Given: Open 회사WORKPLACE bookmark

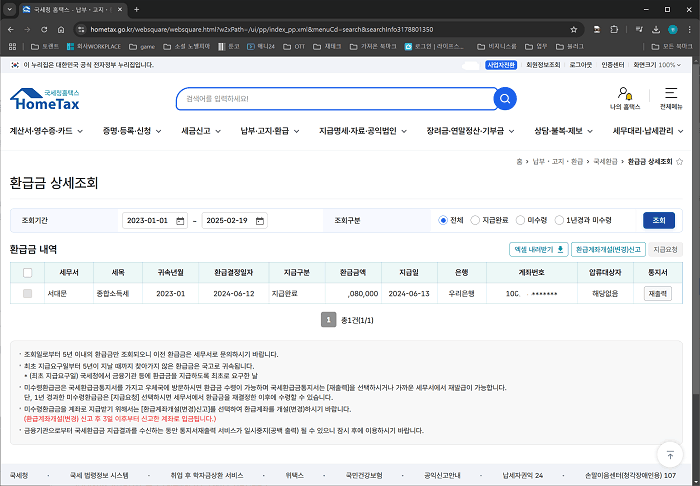Looking at the screenshot, I should point(94,46).
